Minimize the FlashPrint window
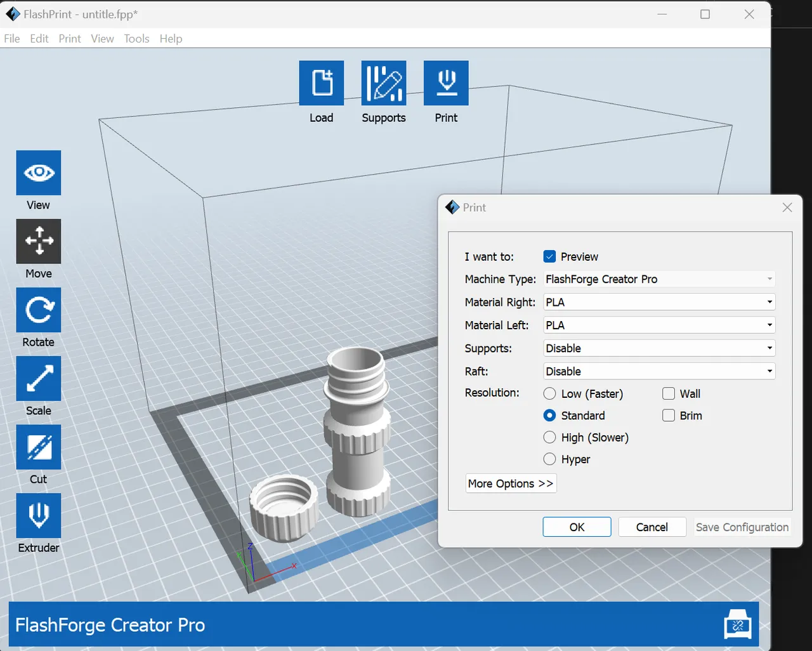 pos(662,14)
